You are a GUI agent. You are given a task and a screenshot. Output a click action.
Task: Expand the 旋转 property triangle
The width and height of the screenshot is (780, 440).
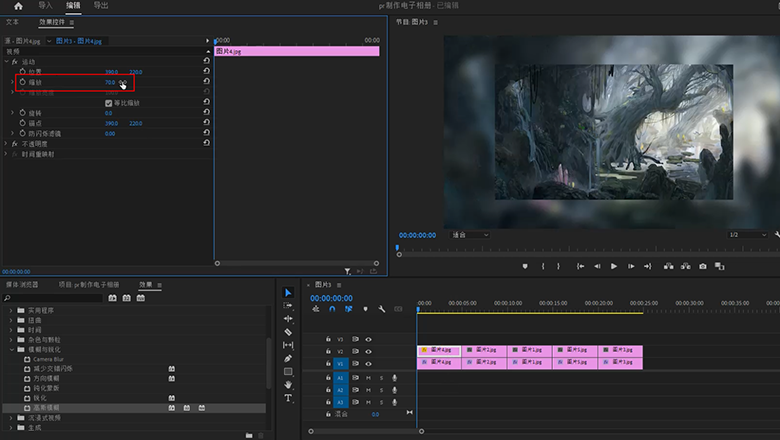point(12,113)
